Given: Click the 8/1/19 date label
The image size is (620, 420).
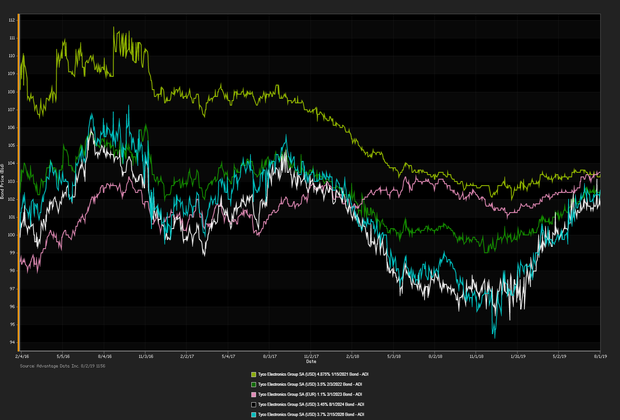Looking at the screenshot, I should [x=601, y=356].
